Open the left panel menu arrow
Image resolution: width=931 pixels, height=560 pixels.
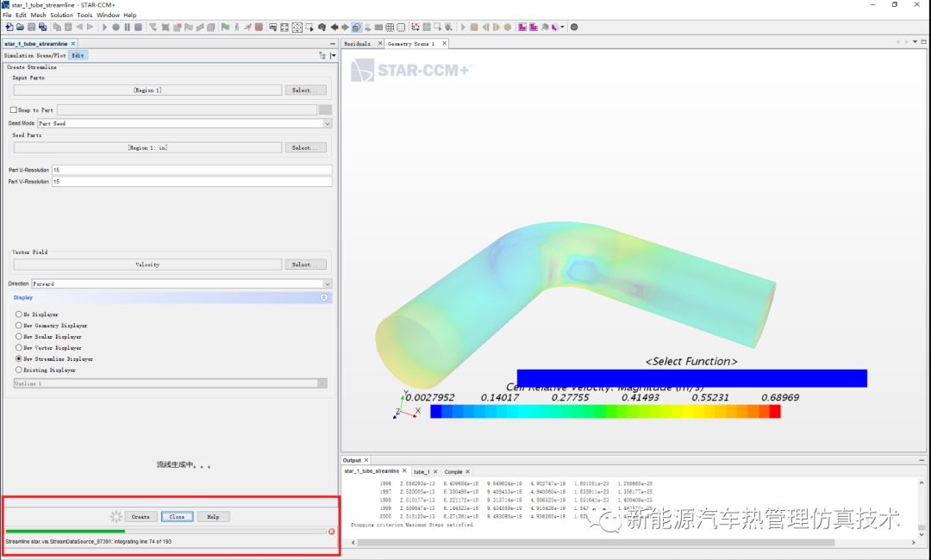(333, 55)
